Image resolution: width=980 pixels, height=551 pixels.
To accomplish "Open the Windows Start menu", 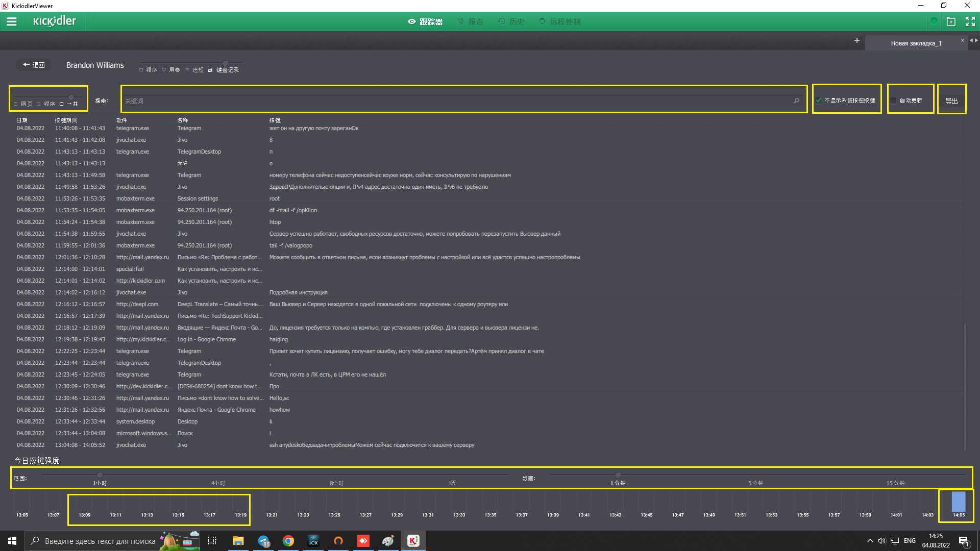I will point(12,541).
